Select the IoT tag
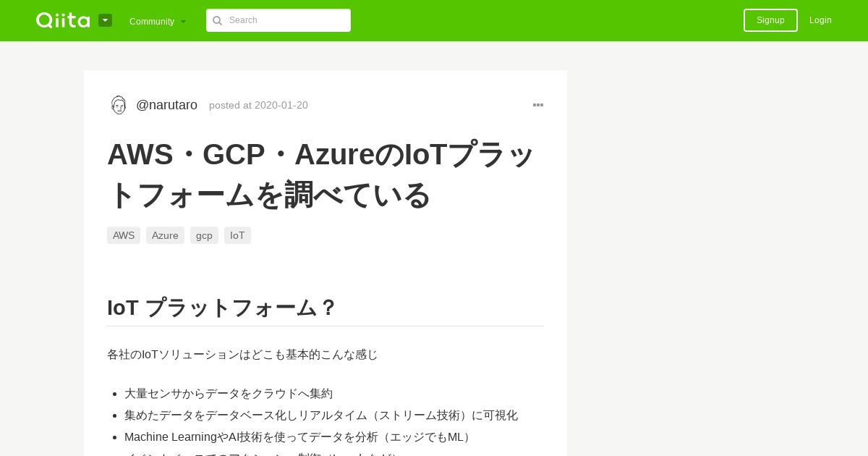The image size is (868, 456). tap(237, 235)
